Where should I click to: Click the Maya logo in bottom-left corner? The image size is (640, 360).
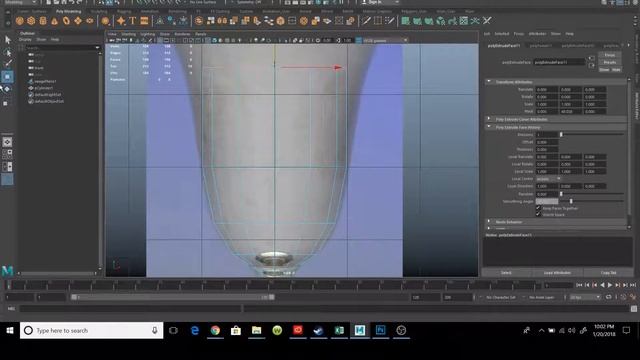[x=7, y=270]
